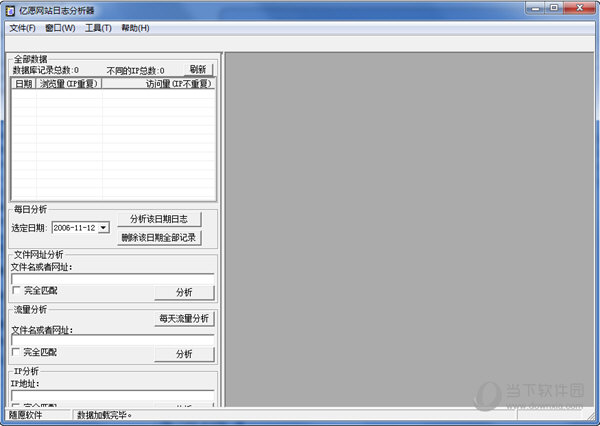Image resolution: width=600 pixels, height=426 pixels.
Task: Focus the IP地址 input field
Action: (112, 395)
